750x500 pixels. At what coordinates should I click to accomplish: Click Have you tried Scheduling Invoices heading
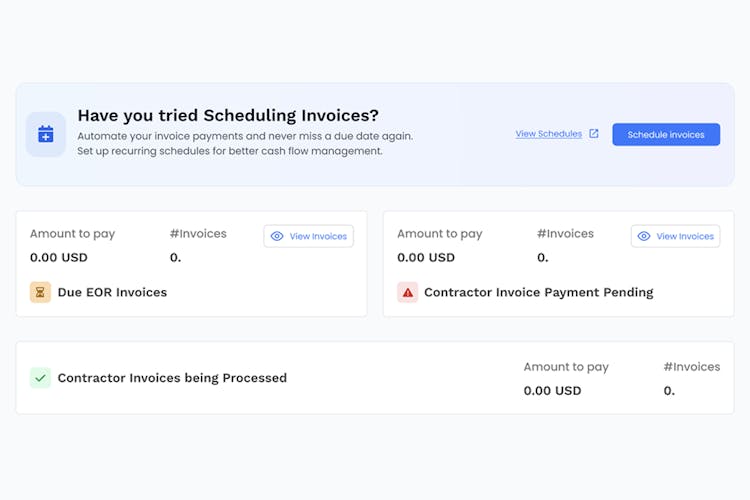point(228,115)
